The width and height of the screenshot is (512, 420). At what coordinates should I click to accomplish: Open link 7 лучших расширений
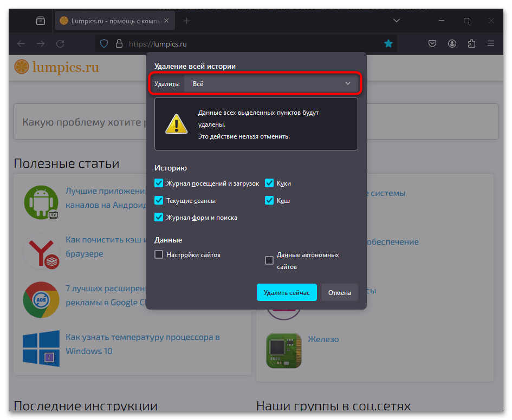(106, 295)
